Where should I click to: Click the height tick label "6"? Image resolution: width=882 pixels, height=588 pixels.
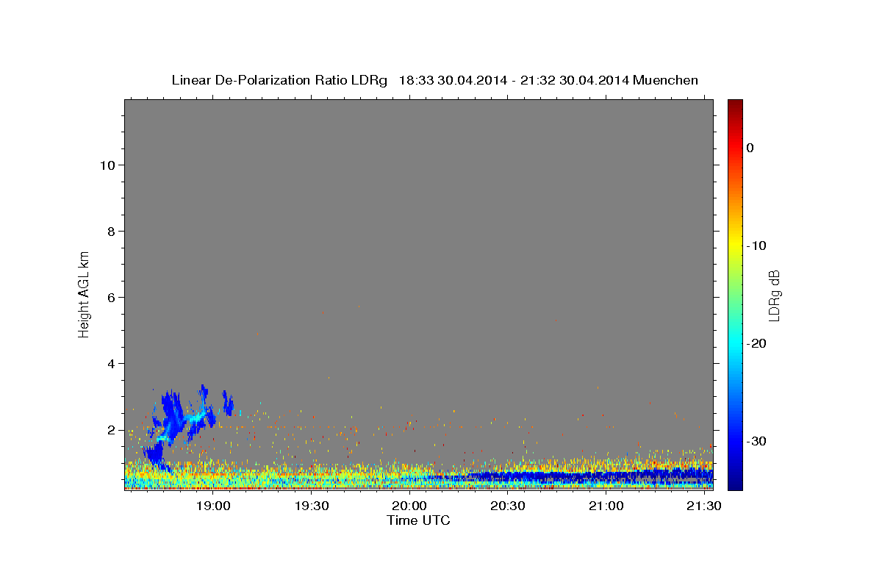tap(112, 297)
